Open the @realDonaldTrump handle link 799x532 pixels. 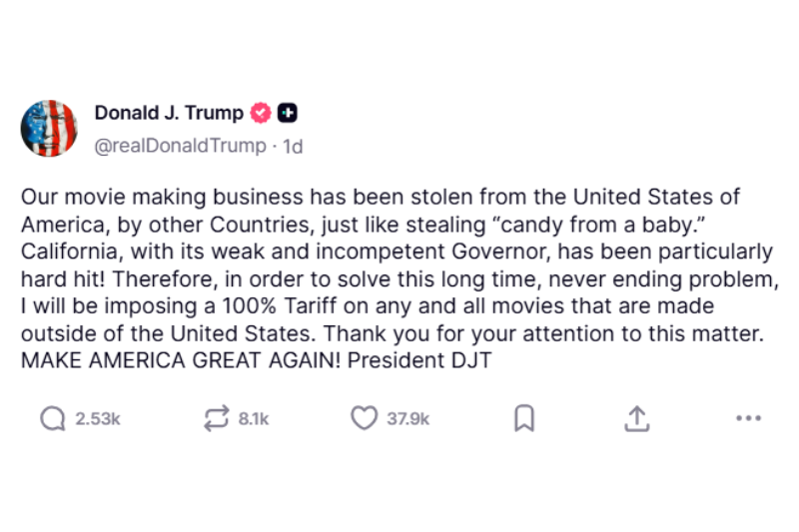point(181,146)
